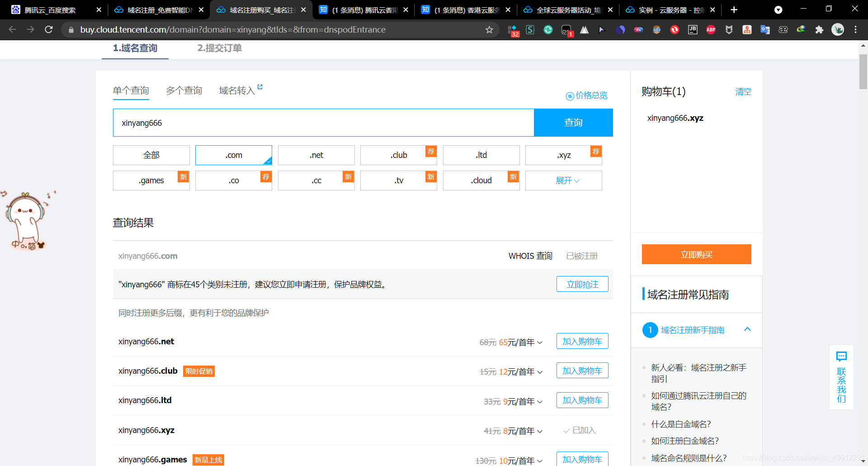The height and width of the screenshot is (466, 868).
Task: Open the 域名转入 tab
Action: 237,90
